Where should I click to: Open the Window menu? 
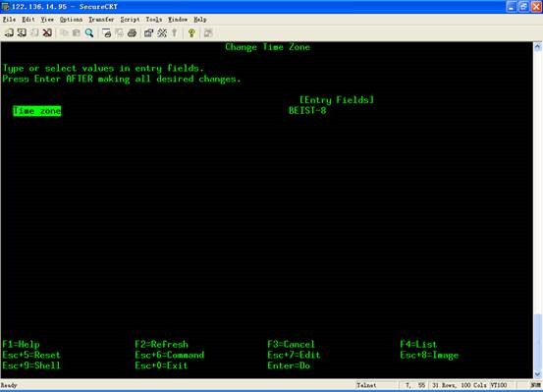click(x=178, y=20)
